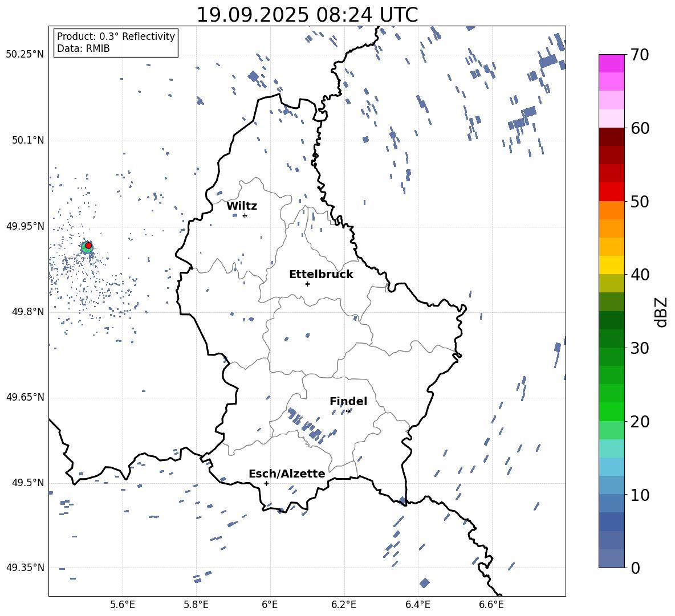Click the 49.35°N latitude tick label
This screenshot has height=616, width=675.
click(25, 568)
